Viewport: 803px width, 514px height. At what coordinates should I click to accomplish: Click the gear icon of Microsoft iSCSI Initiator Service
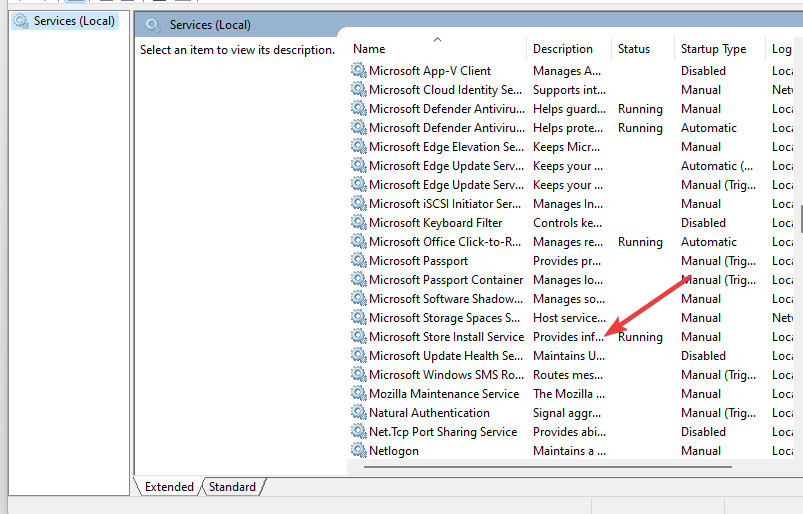[x=358, y=203]
